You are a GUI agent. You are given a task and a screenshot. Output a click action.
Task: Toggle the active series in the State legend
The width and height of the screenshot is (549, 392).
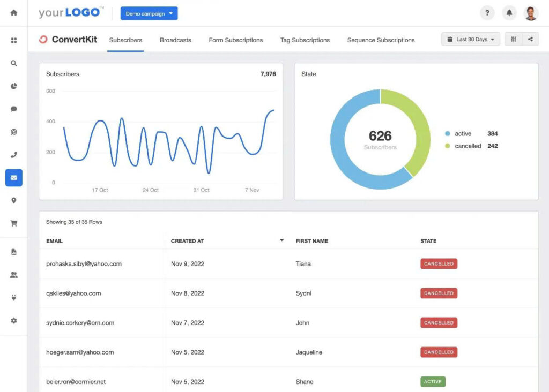(x=464, y=133)
